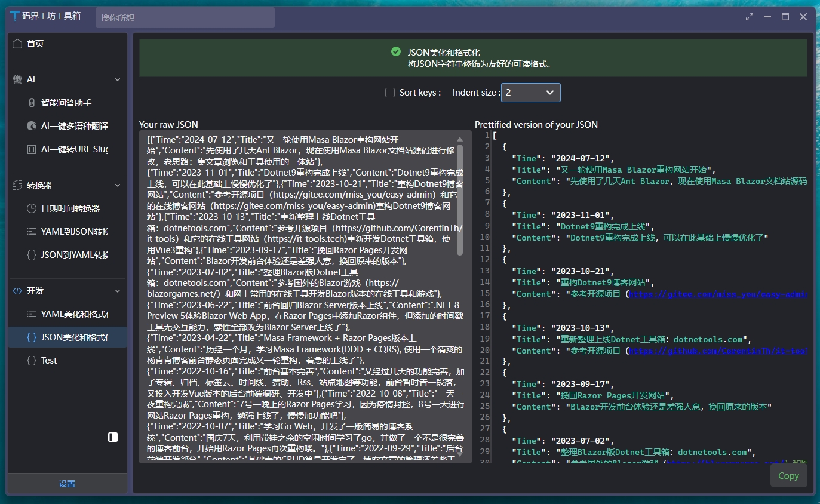This screenshot has width=820, height=504.
Task: Click the globe icon for AI一键多语种翻译
Action: tap(32, 126)
